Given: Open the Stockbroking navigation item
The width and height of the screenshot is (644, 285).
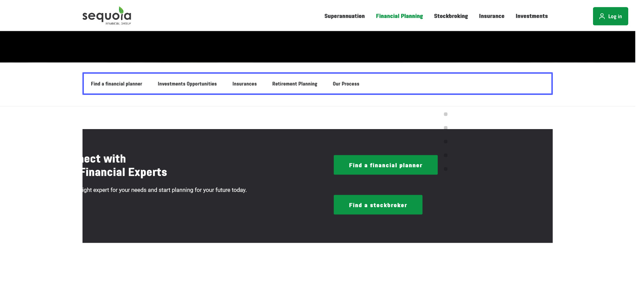Looking at the screenshot, I should point(451,16).
